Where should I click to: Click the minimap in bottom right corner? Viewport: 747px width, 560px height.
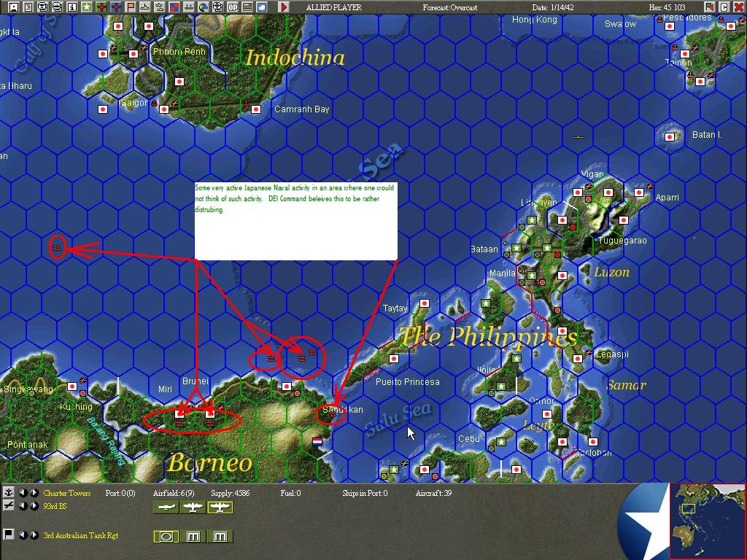tap(707, 520)
